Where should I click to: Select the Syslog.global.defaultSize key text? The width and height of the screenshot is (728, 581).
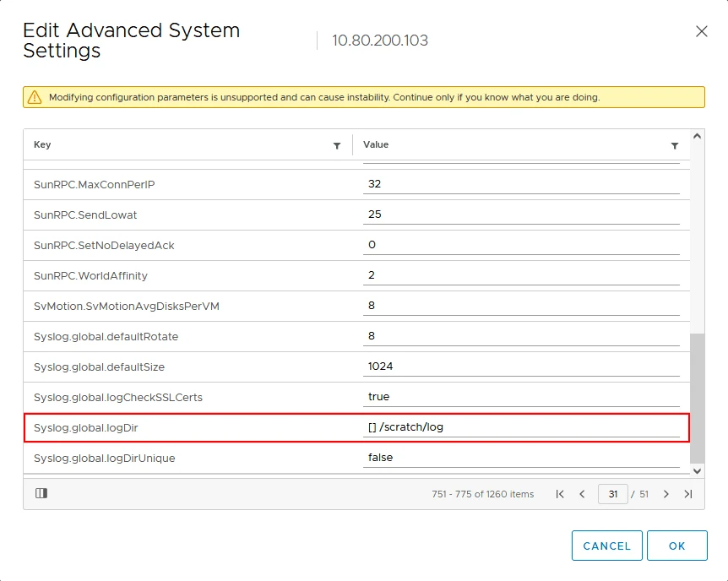(100, 367)
